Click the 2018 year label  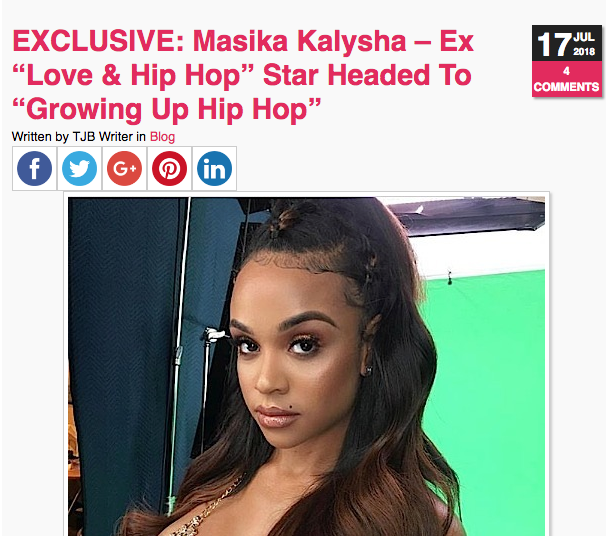pyautogui.click(x=584, y=51)
